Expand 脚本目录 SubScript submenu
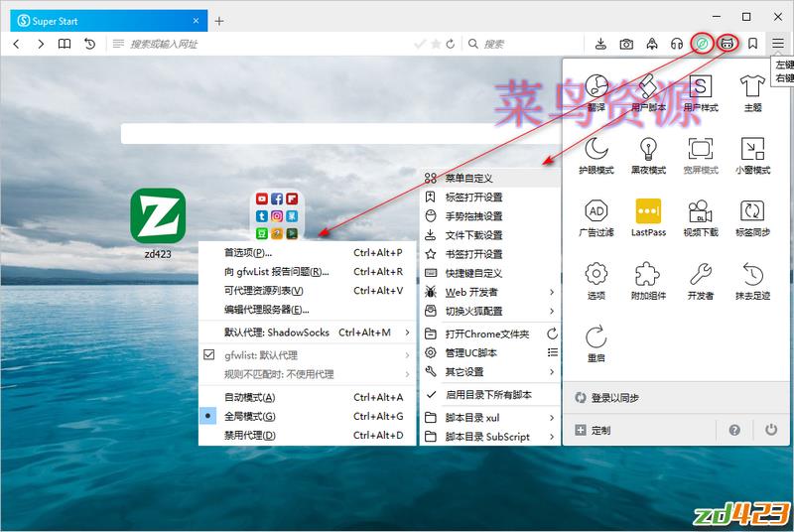This screenshot has width=794, height=532. click(489, 437)
